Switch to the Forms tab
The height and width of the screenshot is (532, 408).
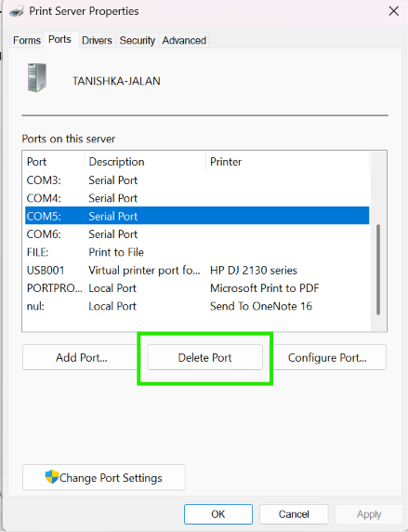(x=27, y=40)
